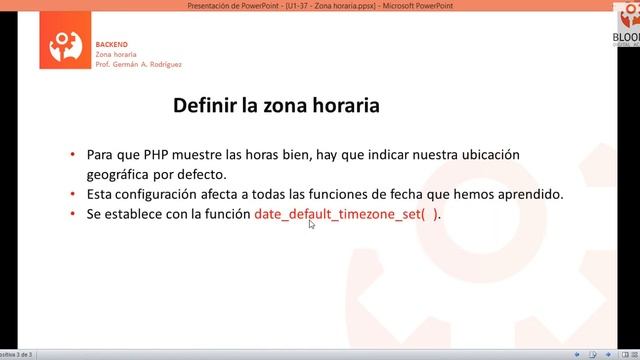The width and height of the screenshot is (640, 360).
Task: Click the 'BACKEND' header label
Action: [x=111, y=44]
